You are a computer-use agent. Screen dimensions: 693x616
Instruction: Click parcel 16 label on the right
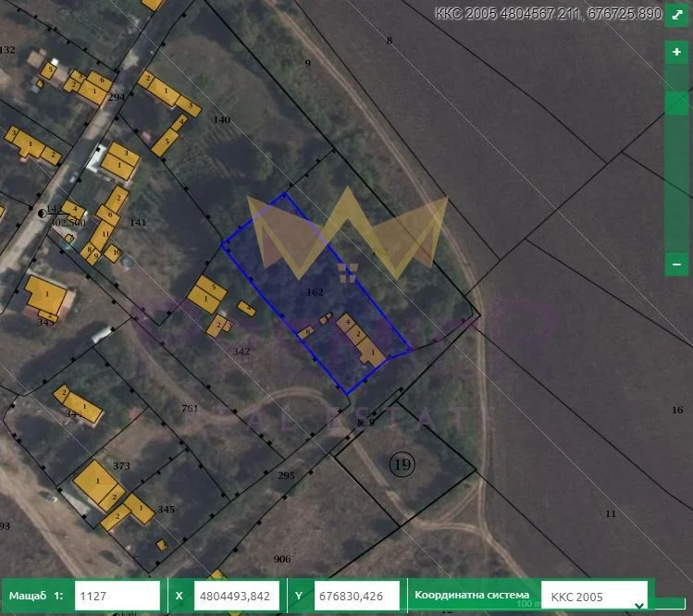tap(677, 410)
